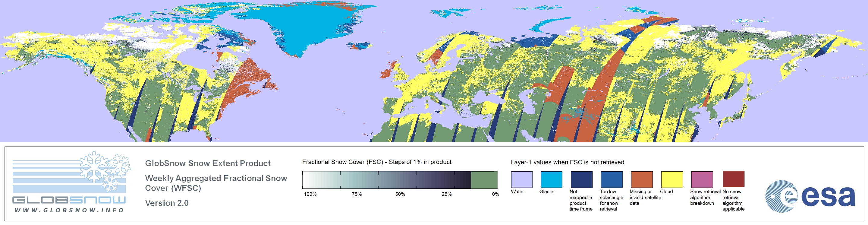Click the 'Missing or invalid satellite data' label
Viewport: 868px width, 225px height.
645,197
